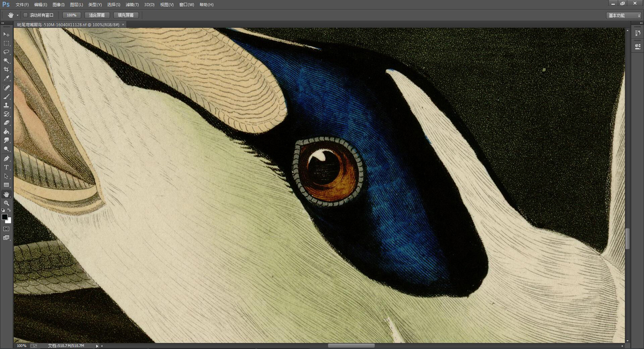Click 适合屏幕 fit screen button

click(x=97, y=15)
